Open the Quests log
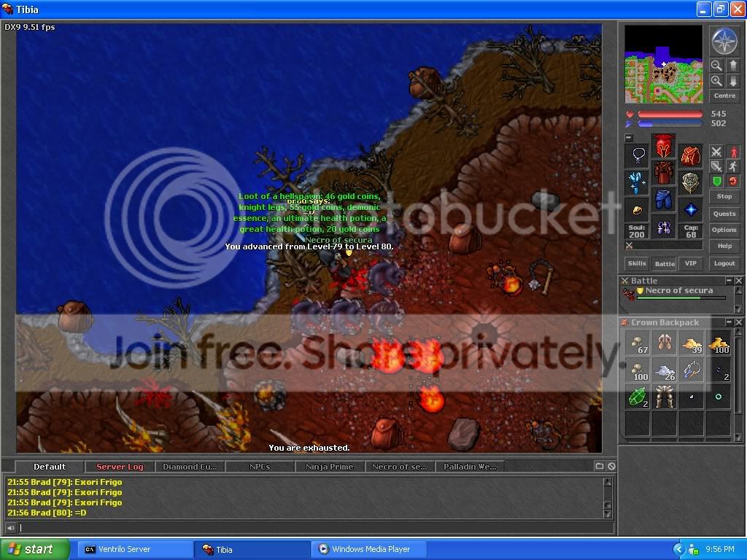This screenshot has height=560, width=747. coord(724,214)
